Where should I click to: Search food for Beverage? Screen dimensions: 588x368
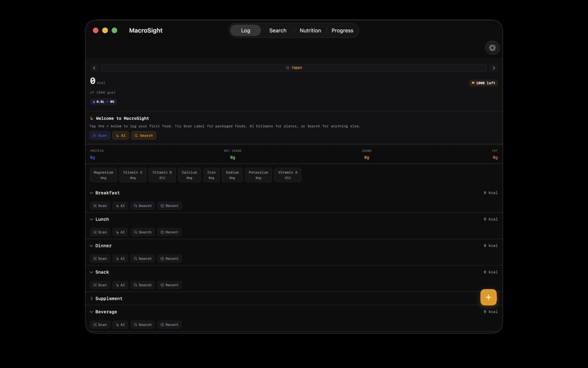(x=142, y=325)
